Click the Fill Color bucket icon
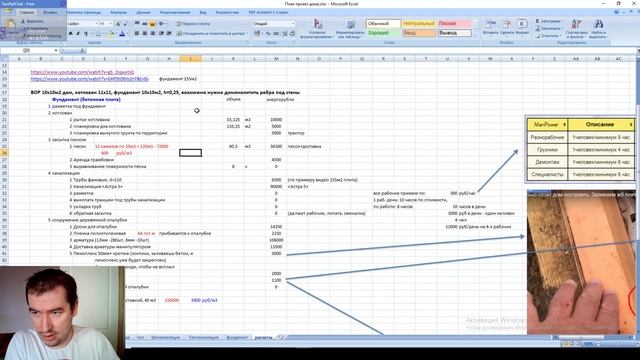 [x=111, y=33]
